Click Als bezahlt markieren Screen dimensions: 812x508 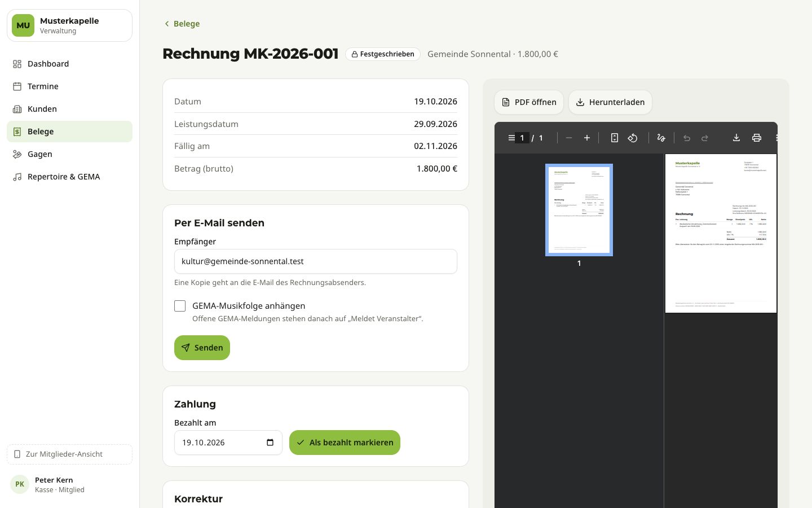(x=345, y=443)
